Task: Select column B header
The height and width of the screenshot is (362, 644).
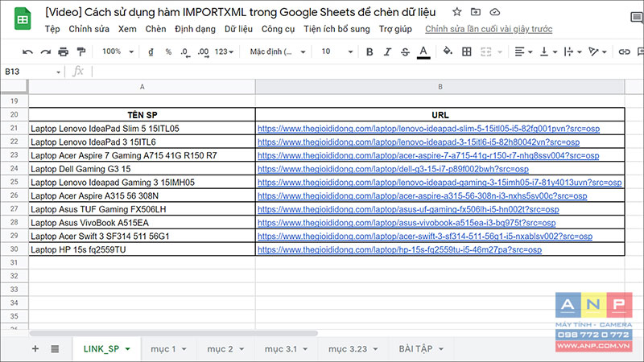Action: [440, 87]
